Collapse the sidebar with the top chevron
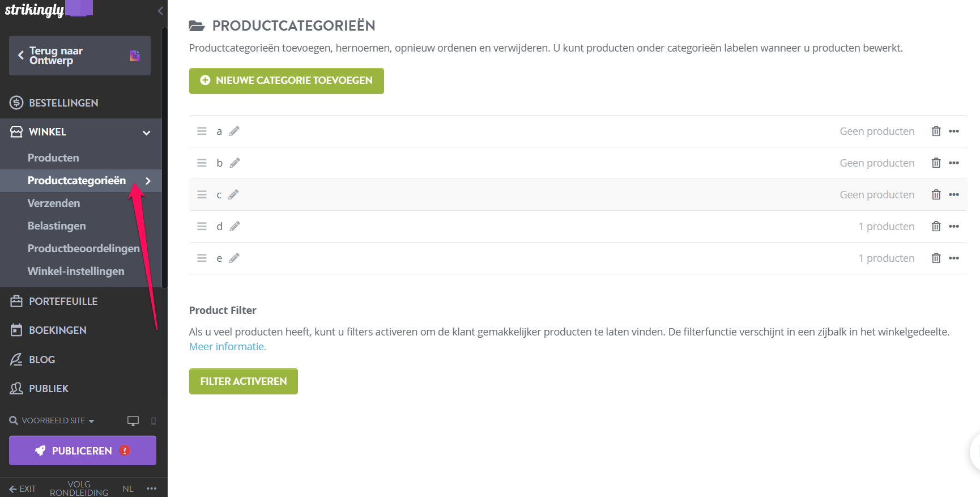 160,11
